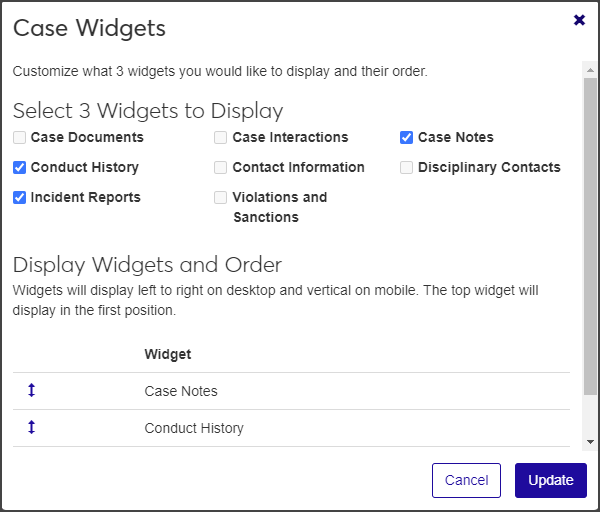Viewport: 600px width, 512px height.
Task: Click the Widget column header
Action: [168, 354]
